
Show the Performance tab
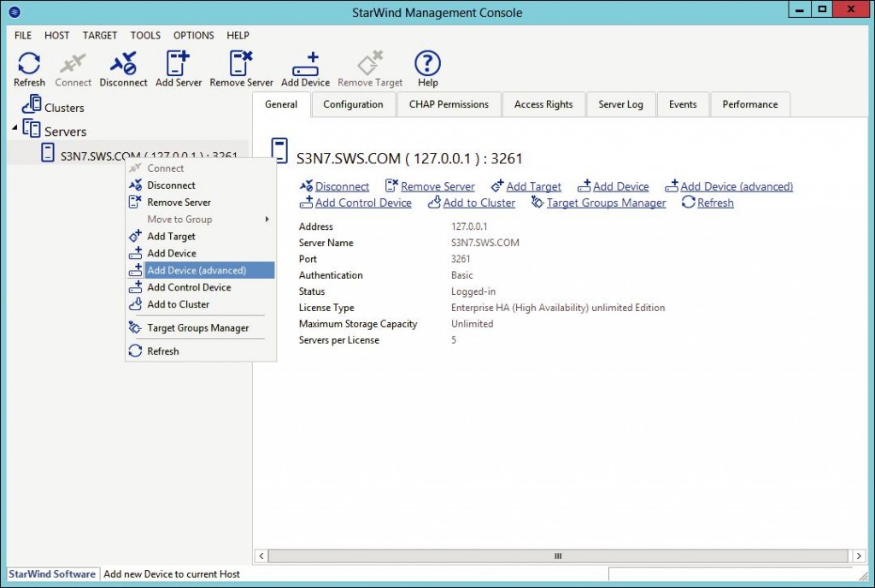pos(750,104)
